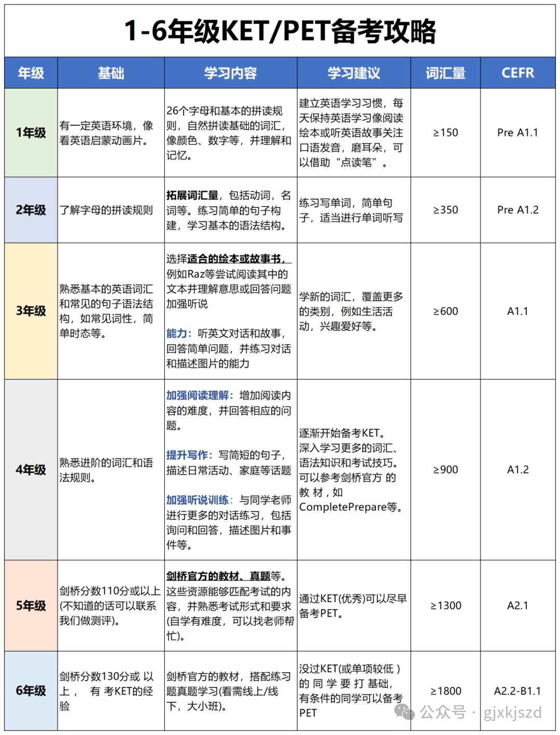Click the "4年级" row label
Screen dimensions: 560x735
click(x=31, y=470)
